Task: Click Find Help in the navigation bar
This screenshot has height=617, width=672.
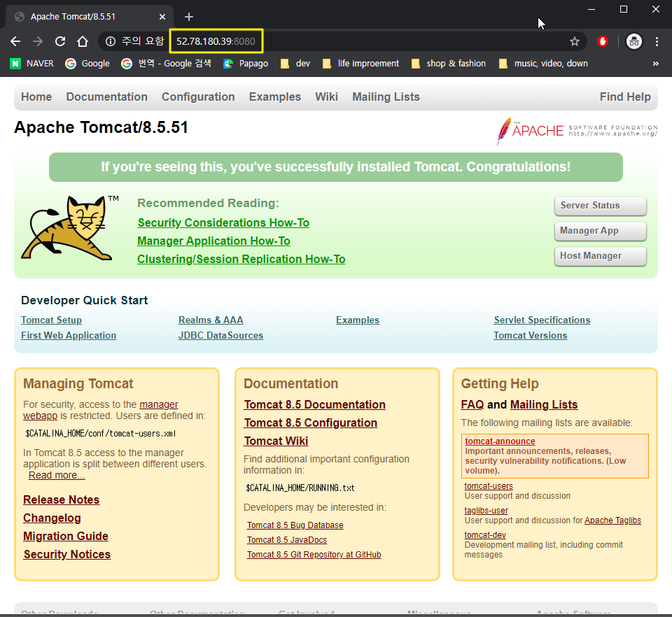Action: pos(625,97)
